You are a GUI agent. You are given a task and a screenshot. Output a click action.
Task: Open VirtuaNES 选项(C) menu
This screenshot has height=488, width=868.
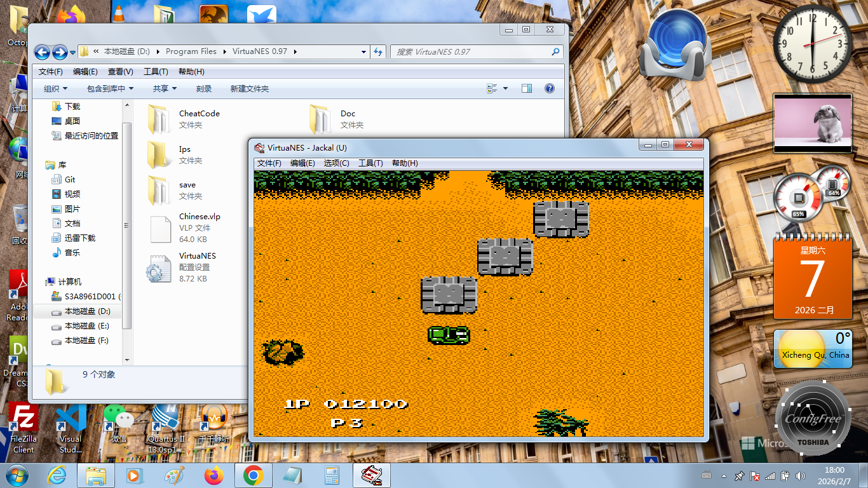pos(336,163)
